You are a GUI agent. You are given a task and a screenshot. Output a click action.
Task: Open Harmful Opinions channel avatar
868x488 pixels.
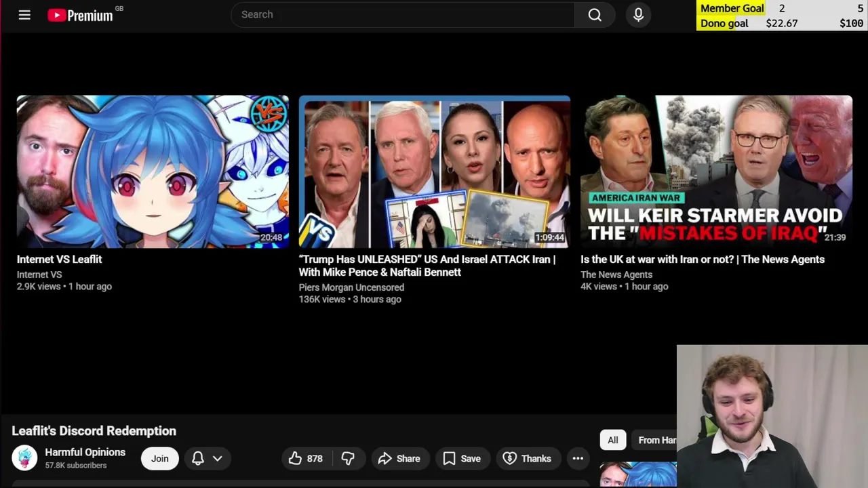pyautogui.click(x=24, y=458)
